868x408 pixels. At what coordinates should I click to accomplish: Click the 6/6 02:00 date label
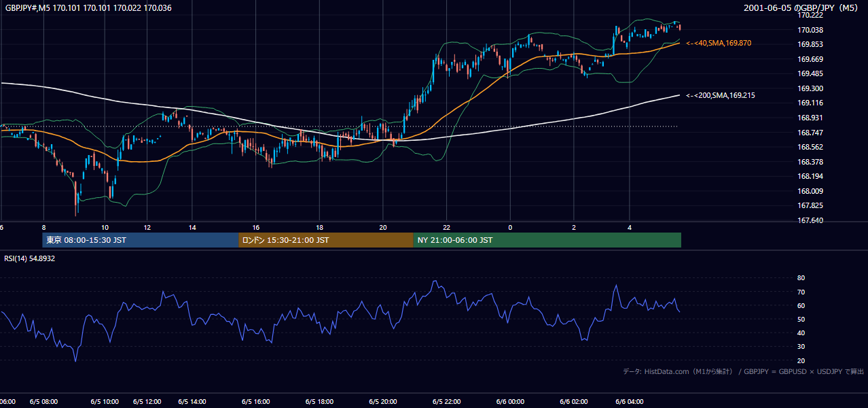pos(573,402)
